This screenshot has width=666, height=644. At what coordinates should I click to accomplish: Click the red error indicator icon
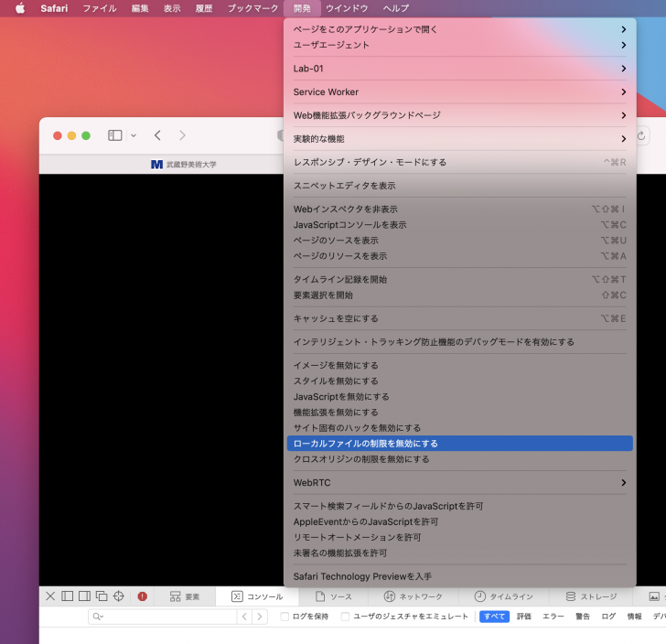143,596
